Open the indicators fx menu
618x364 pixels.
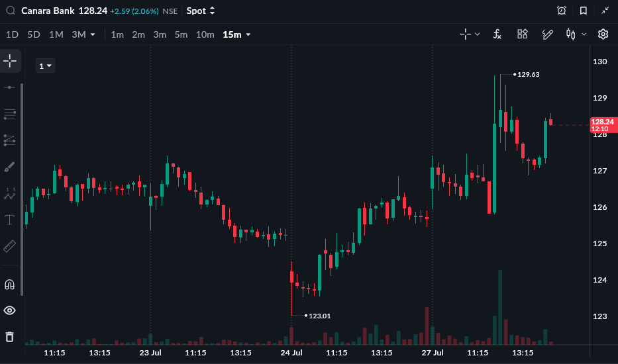point(497,34)
